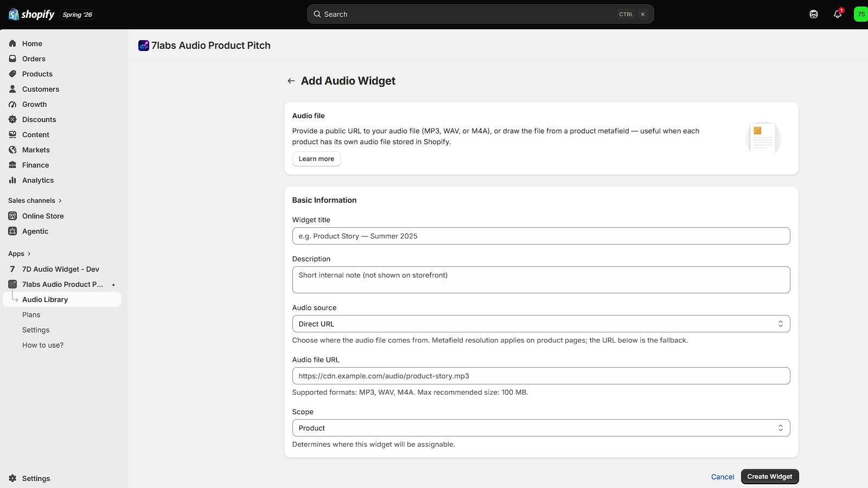This screenshot has height=488, width=868.
Task: Click the Products tag icon
Action: [12, 74]
